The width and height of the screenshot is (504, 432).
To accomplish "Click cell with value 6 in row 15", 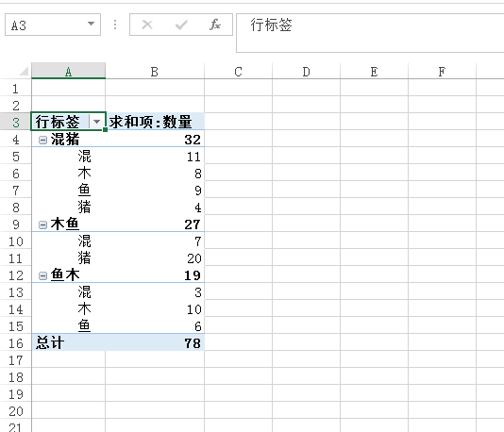I will (x=155, y=326).
